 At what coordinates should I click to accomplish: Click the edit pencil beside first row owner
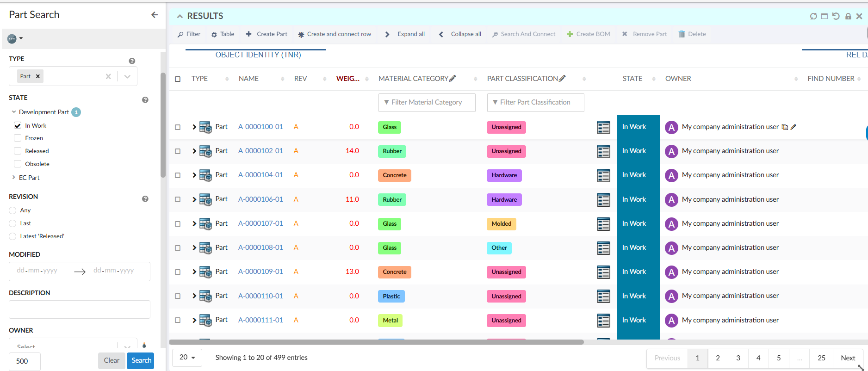tap(794, 127)
